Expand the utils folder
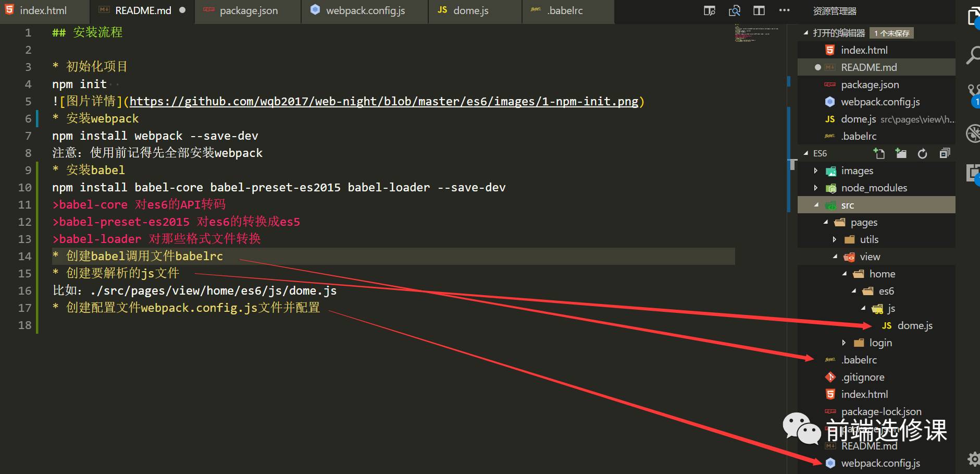This screenshot has width=980, height=474. (x=835, y=239)
